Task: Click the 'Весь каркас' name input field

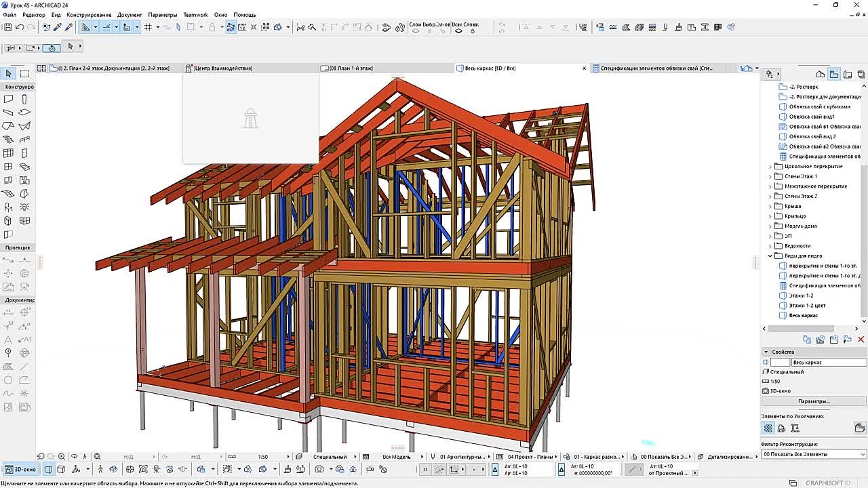Action: coord(829,362)
